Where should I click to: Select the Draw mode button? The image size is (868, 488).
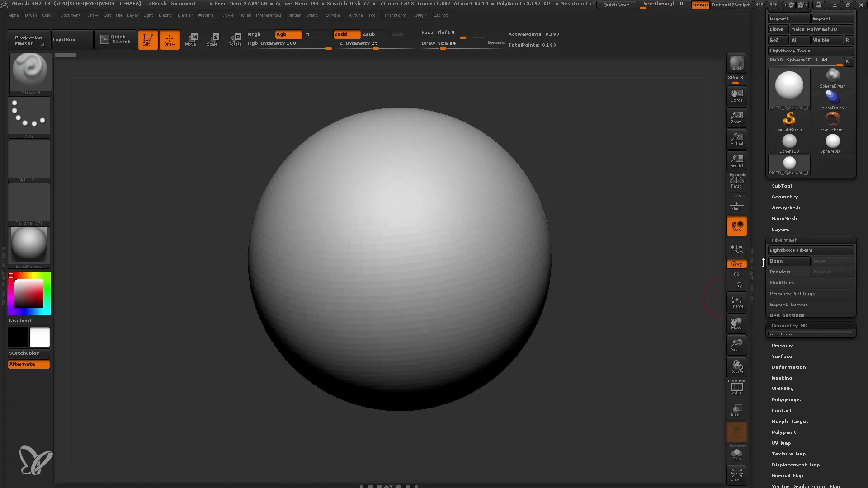coord(170,40)
